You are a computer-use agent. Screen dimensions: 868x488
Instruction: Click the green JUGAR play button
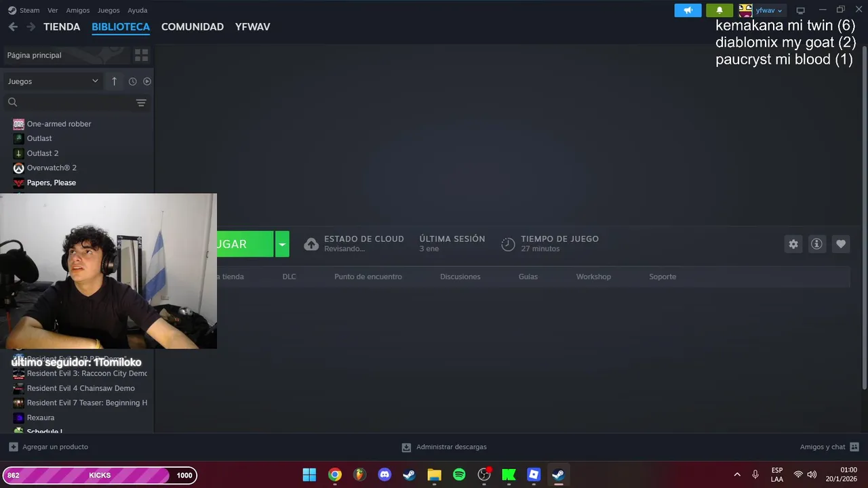coord(245,244)
